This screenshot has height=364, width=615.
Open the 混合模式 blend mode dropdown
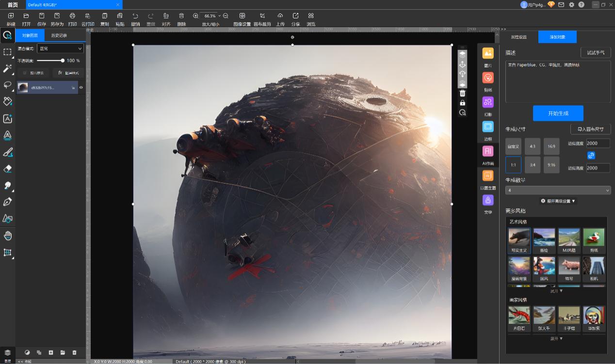tap(61, 48)
